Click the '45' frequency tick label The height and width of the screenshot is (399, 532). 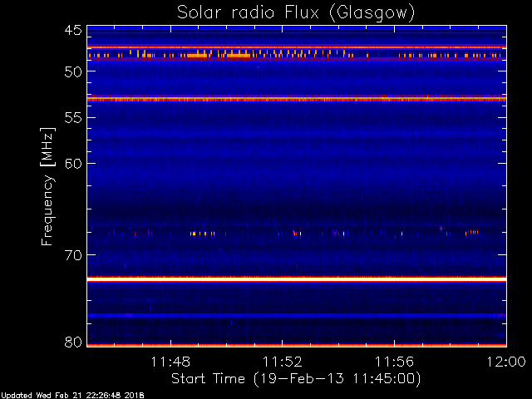pyautogui.click(x=73, y=30)
